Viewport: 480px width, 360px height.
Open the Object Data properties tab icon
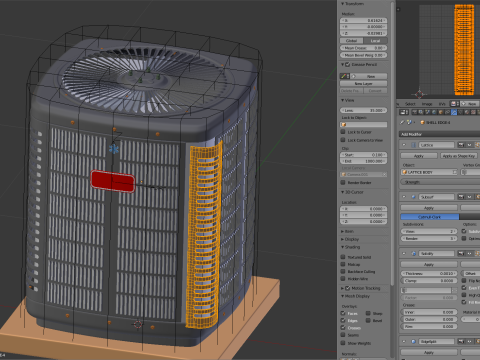tap(460, 112)
